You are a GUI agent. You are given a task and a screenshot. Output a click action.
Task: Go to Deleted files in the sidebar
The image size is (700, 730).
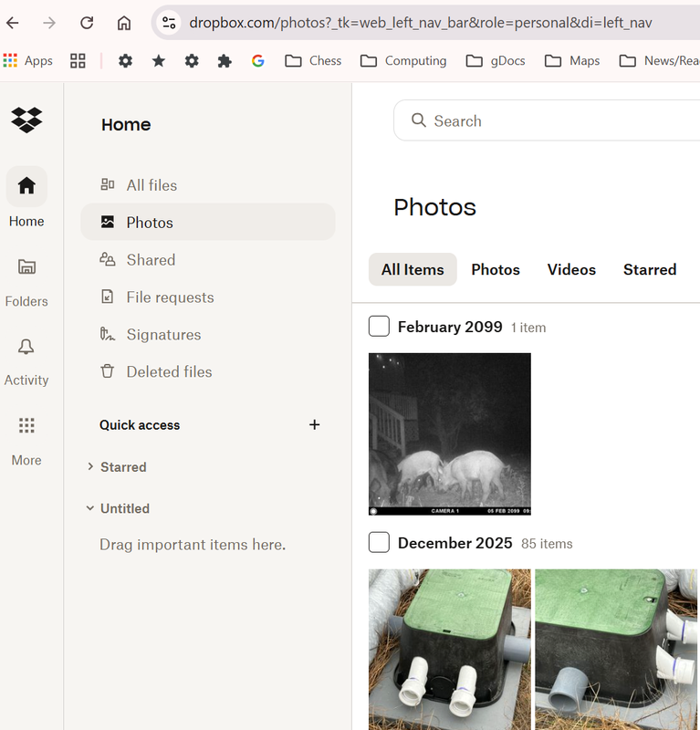[169, 371]
